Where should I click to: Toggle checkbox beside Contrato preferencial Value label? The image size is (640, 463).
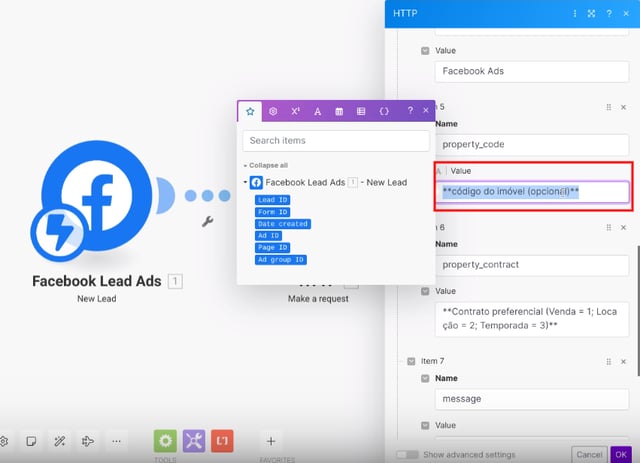425,291
